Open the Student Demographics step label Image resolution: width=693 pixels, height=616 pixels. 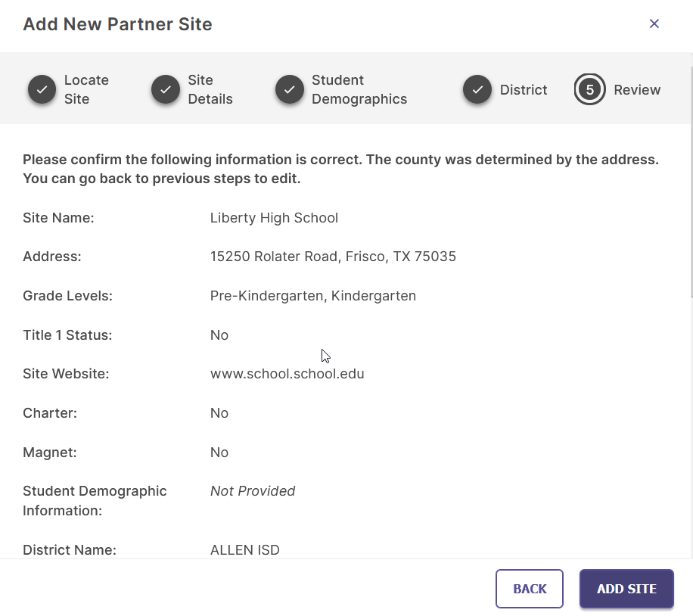359,90
